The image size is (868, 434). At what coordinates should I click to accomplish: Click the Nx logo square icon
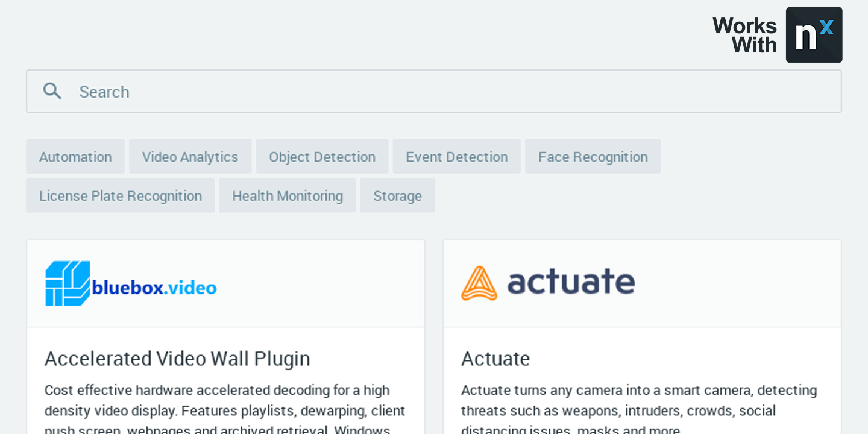pos(814,35)
